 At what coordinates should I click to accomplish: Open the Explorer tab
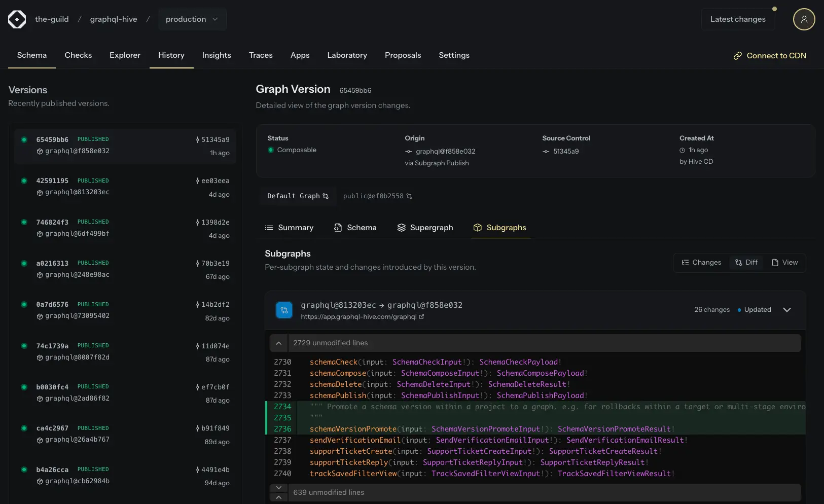click(125, 55)
